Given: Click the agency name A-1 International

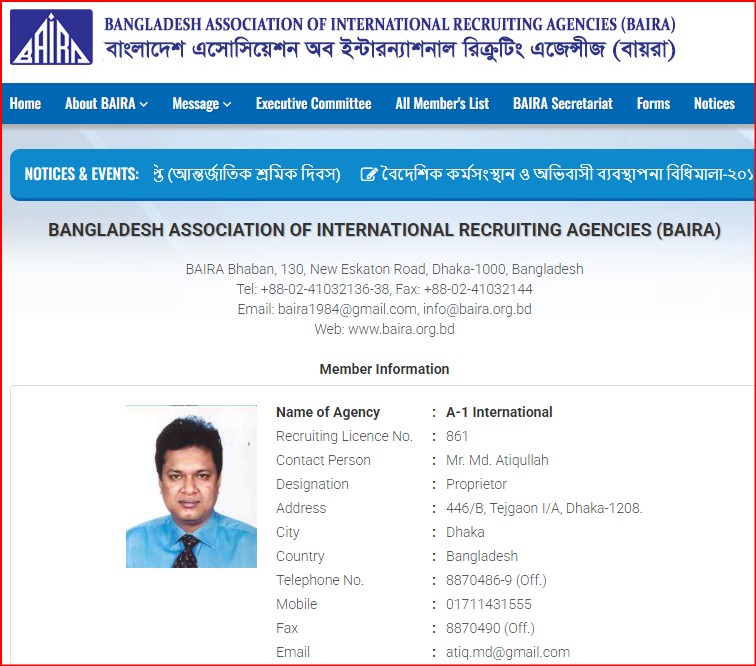Looking at the screenshot, I should point(499,412).
